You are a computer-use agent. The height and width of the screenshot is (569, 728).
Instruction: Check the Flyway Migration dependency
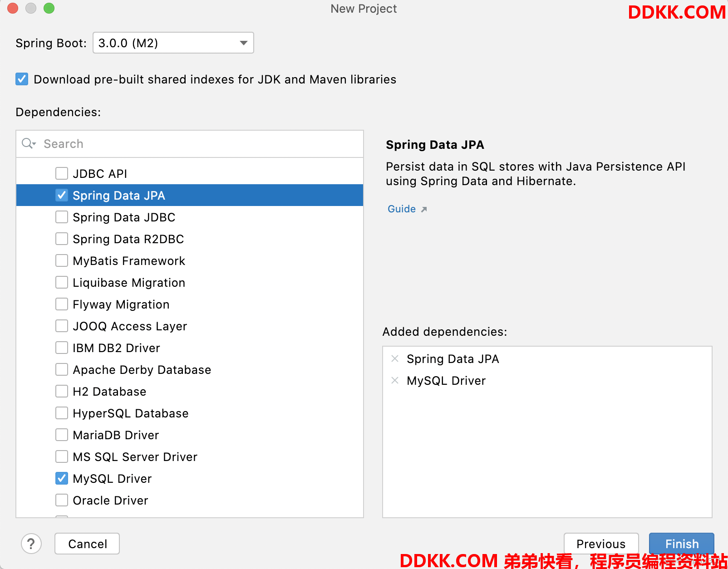click(62, 304)
